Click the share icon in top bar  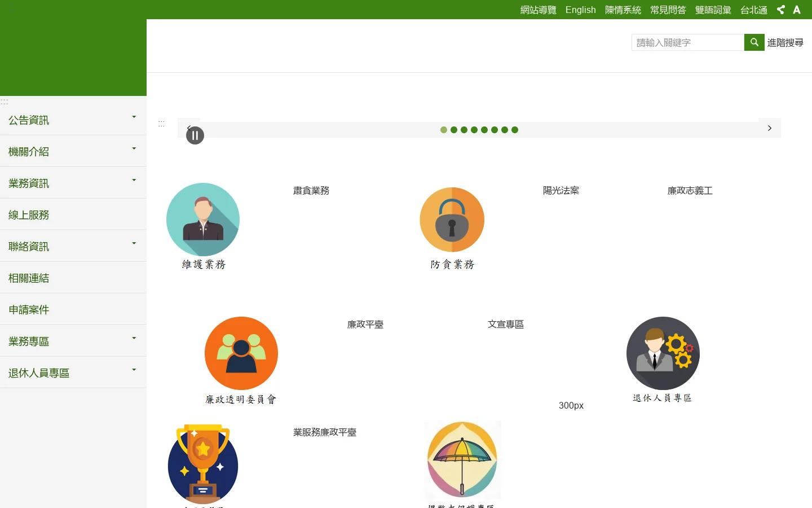coord(780,10)
